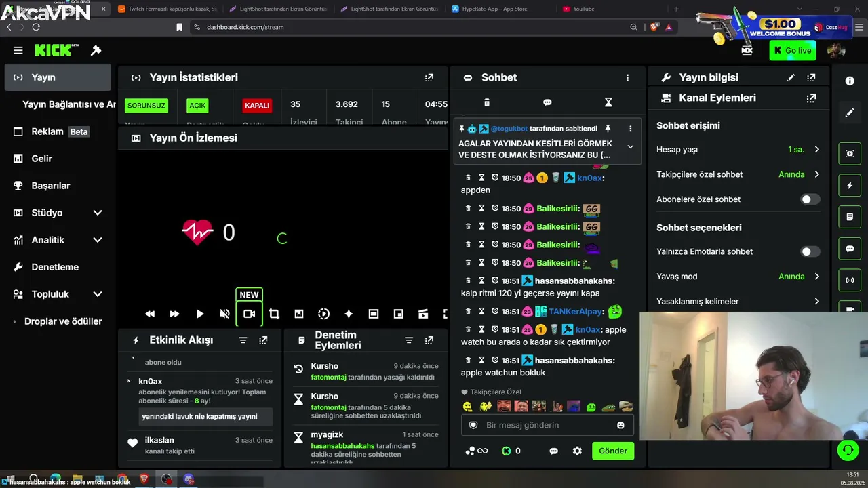868x488 pixels.
Task: Open chat settings gear icon
Action: click(577, 451)
